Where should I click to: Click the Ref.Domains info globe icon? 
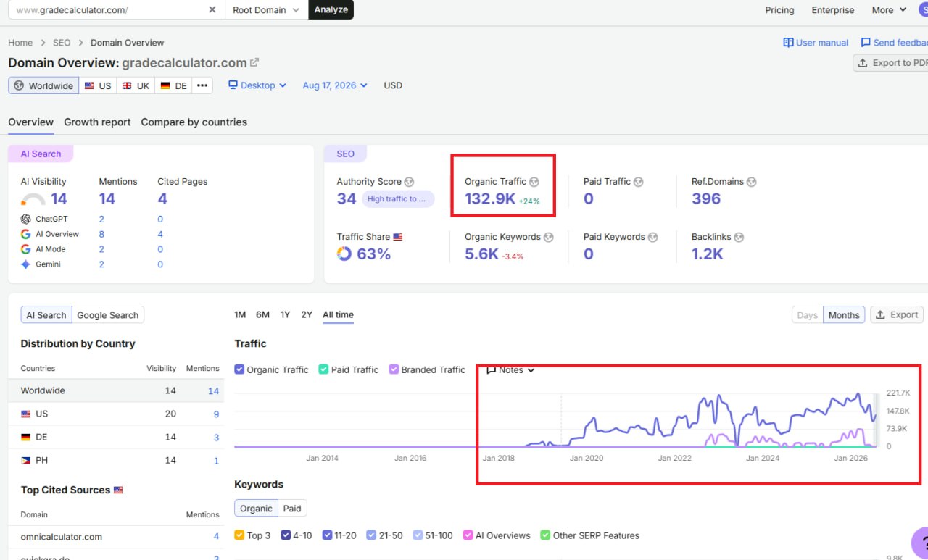pyautogui.click(x=752, y=182)
